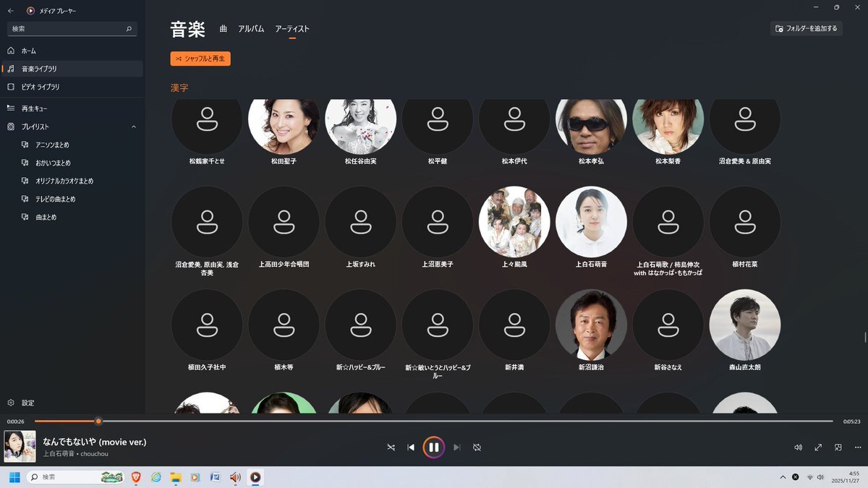Click the playback progress slider
The height and width of the screenshot is (488, 868).
coord(434,421)
